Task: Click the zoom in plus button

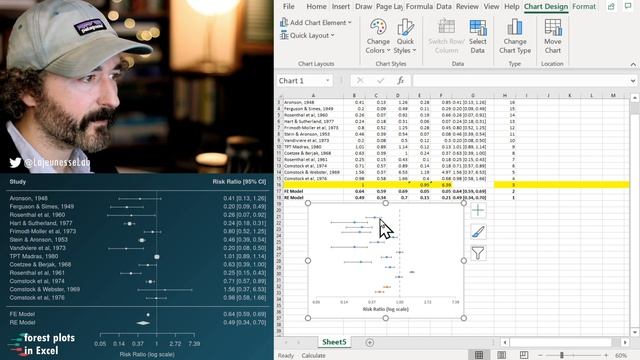Action: click(x=606, y=355)
